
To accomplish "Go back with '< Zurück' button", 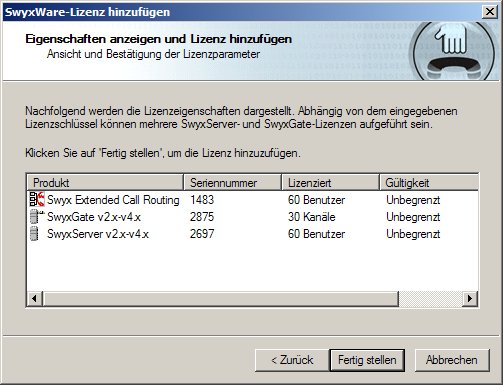I will click(292, 360).
